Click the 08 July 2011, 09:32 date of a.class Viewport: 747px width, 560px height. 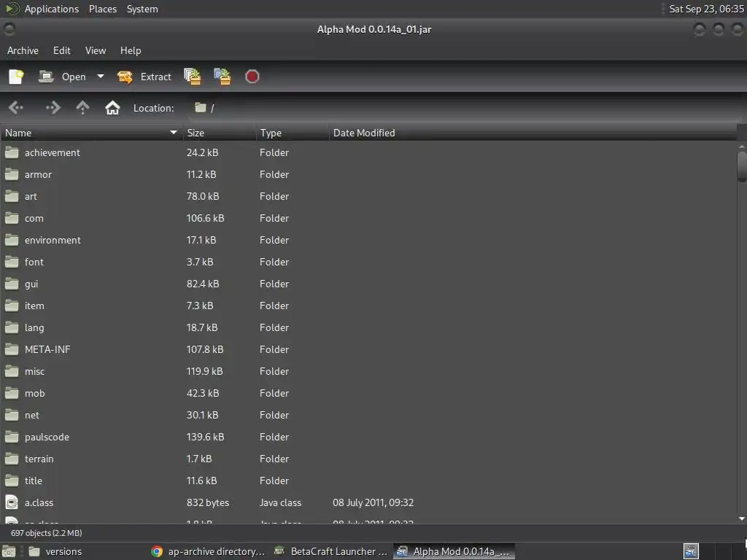pyautogui.click(x=373, y=503)
